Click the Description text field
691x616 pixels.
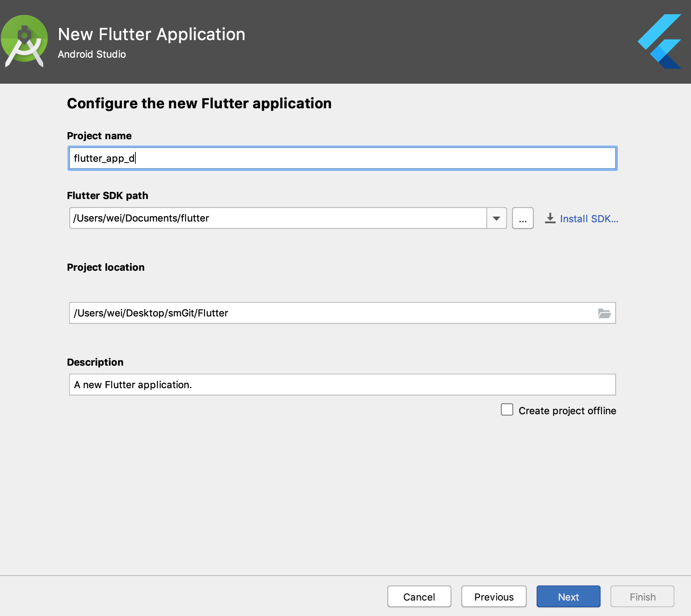342,385
